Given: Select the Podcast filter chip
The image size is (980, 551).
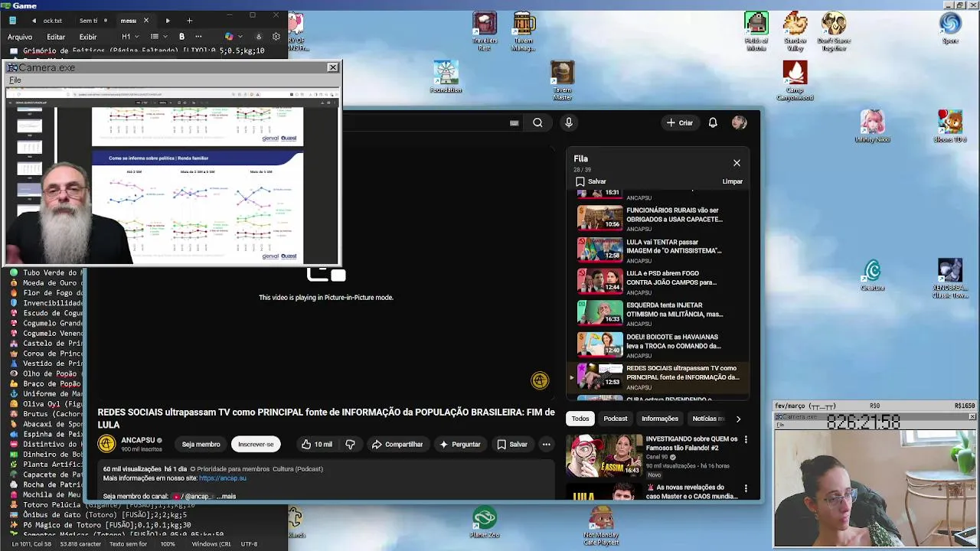Looking at the screenshot, I should pyautogui.click(x=616, y=419).
